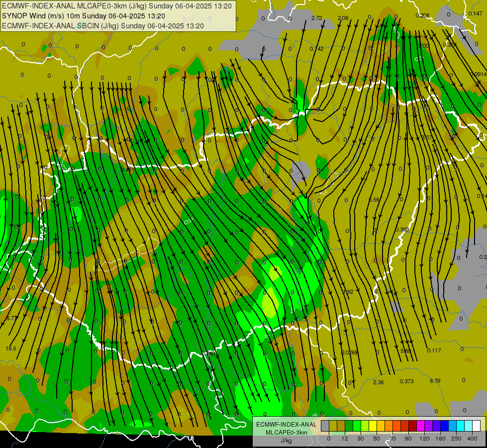487x448 pixels.
Task: Click legend tick label 70
Action: 392,439
